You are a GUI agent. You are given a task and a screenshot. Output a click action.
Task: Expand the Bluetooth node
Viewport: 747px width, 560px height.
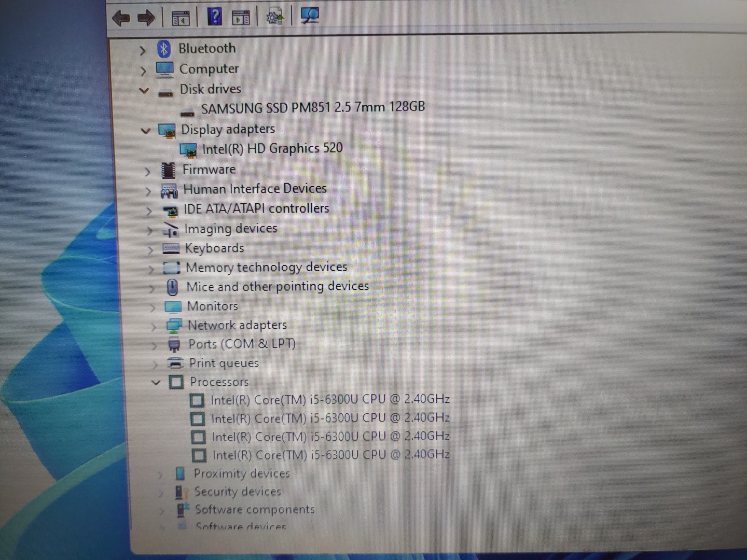coord(143,50)
